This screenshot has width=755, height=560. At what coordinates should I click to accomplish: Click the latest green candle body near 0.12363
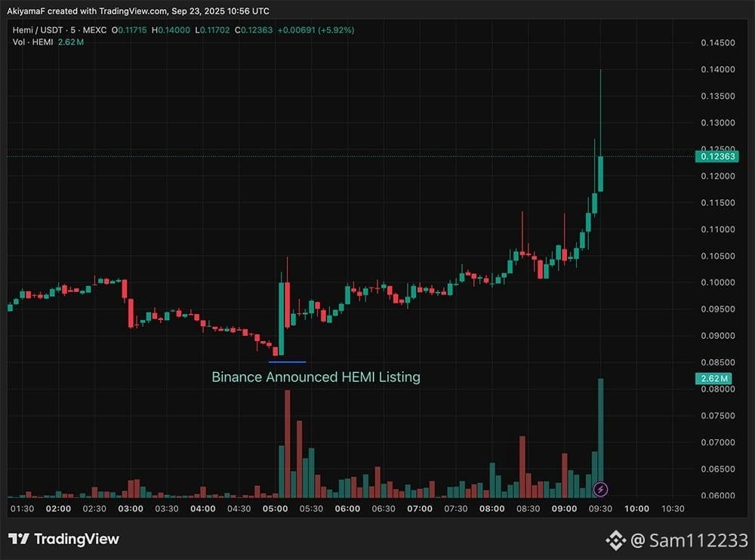pos(600,174)
